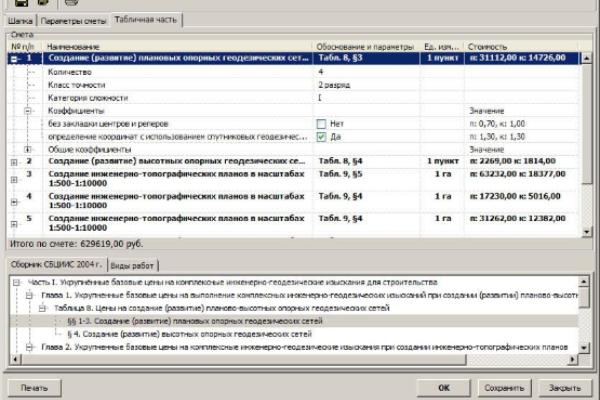Expand Глава 2 in the collection tree
Viewport: 600px width, 400px height.
29,347
